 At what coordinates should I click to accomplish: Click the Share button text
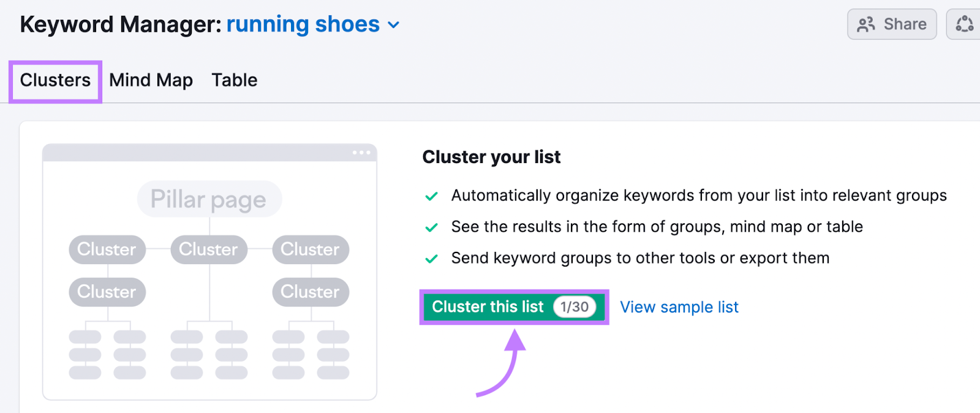(x=905, y=25)
